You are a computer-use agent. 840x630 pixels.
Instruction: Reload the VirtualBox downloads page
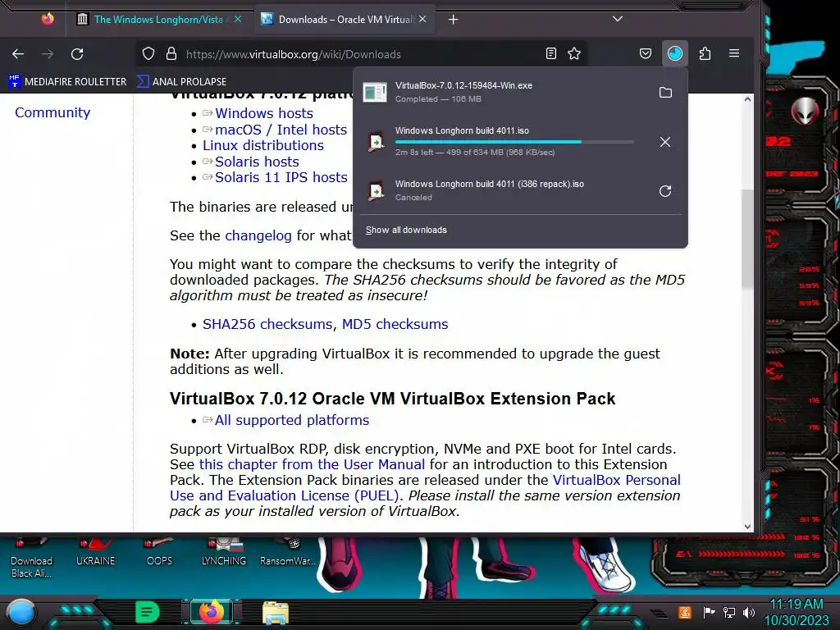tap(77, 53)
